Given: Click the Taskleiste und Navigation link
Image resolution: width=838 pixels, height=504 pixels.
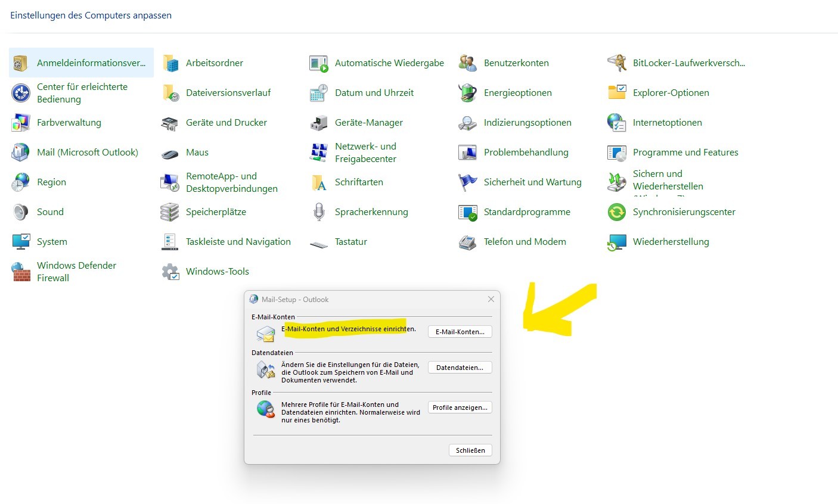Looking at the screenshot, I should click(x=238, y=242).
